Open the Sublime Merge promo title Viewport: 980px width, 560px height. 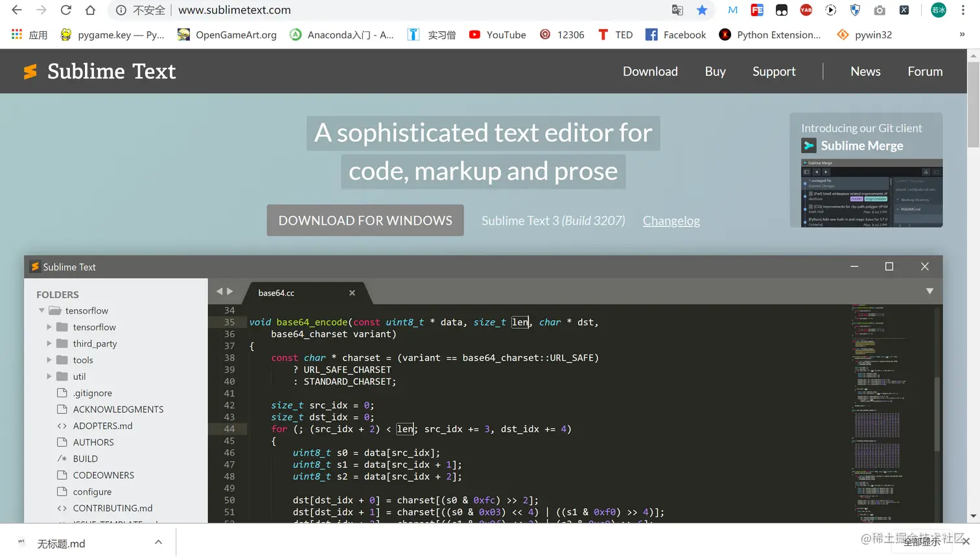point(861,146)
